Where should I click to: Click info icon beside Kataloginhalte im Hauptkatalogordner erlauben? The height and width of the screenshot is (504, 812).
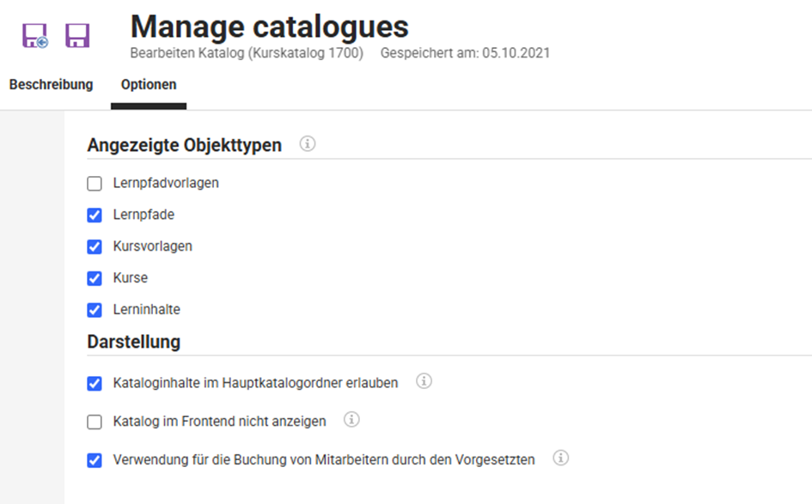coord(424,383)
